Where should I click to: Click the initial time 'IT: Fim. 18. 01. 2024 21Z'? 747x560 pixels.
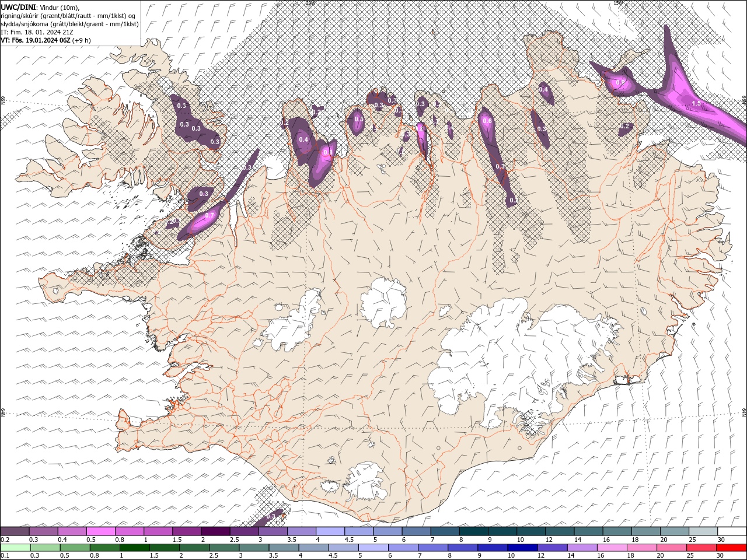click(x=37, y=32)
